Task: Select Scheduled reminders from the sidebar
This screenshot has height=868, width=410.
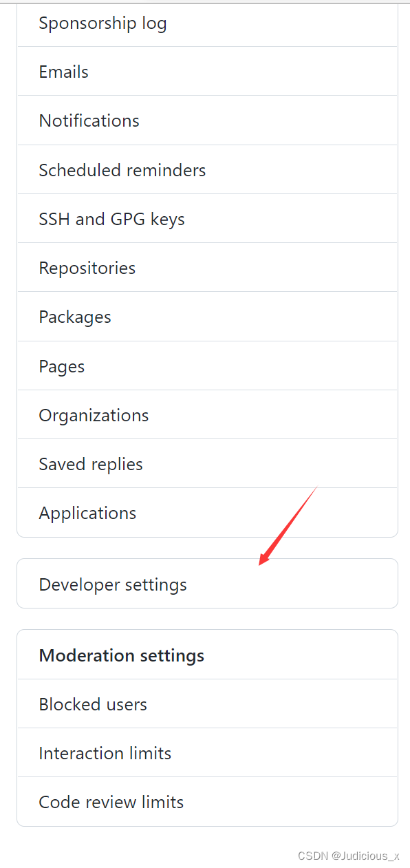Action: 207,170
